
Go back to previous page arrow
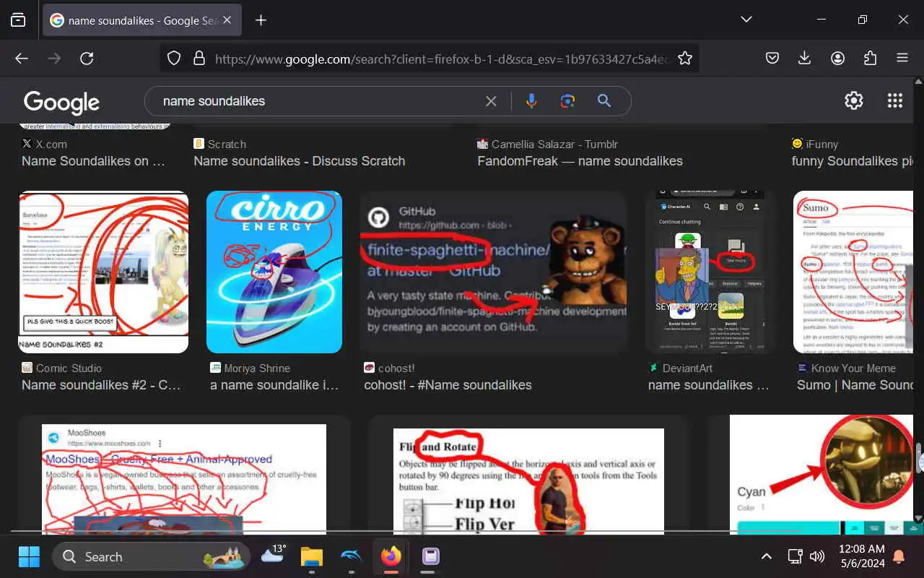(22, 59)
